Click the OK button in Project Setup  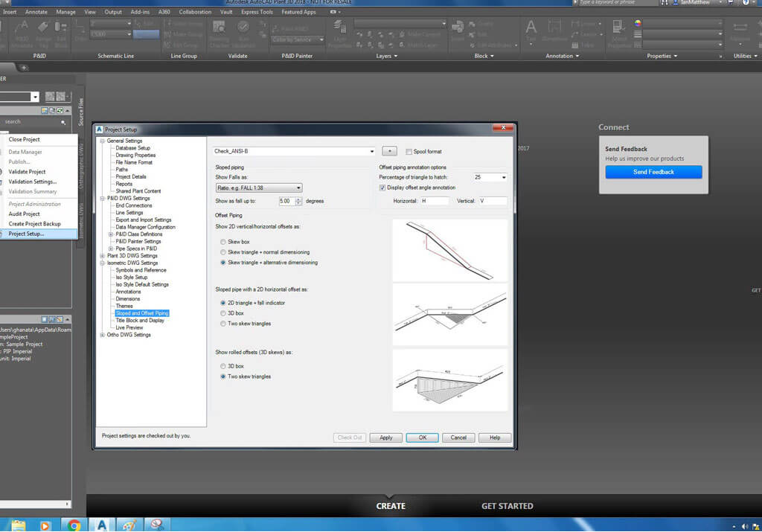[x=423, y=438]
